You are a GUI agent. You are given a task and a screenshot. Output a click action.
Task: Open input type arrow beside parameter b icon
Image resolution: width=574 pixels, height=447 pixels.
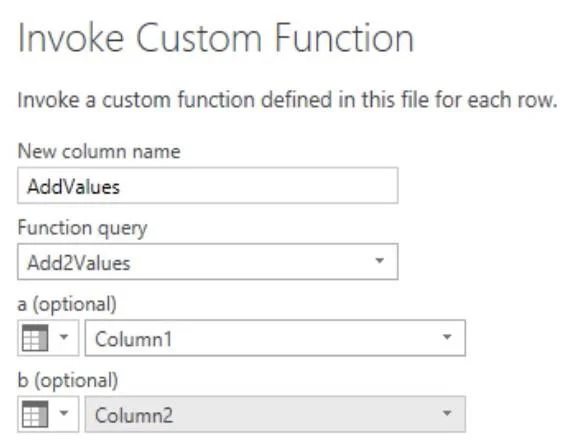pyautogui.click(x=64, y=413)
